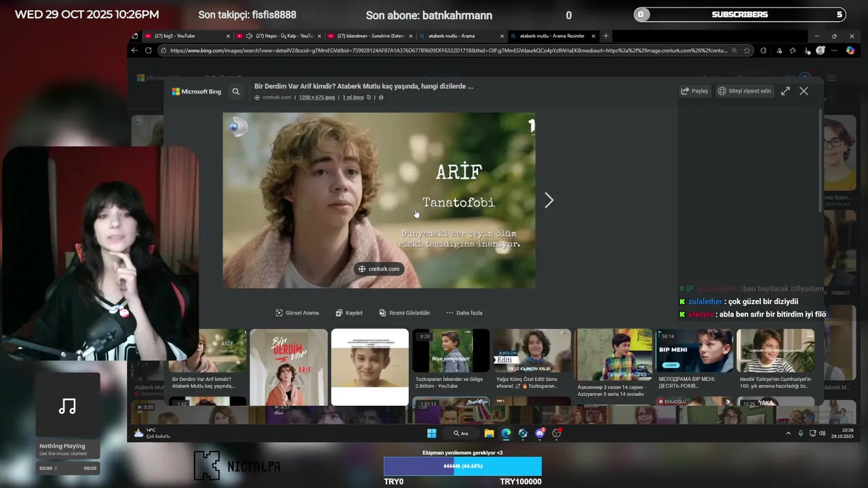Click the cnnturk.com badge on the image
The image size is (868, 488).
pos(379,269)
